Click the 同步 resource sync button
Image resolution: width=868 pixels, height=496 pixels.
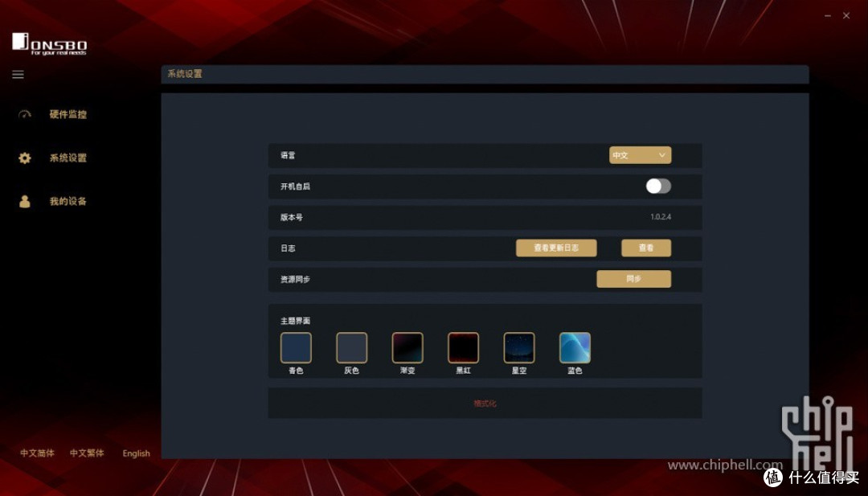[634, 279]
